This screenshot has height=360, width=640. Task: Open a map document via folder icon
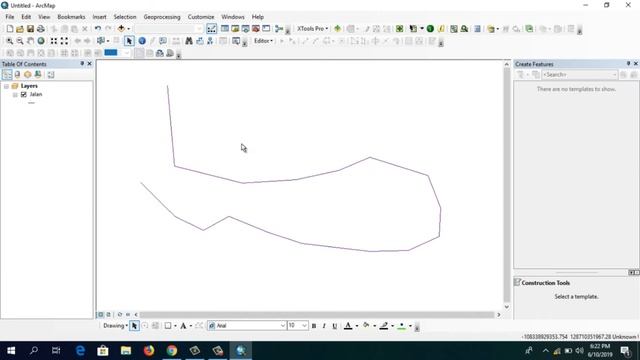point(20,29)
